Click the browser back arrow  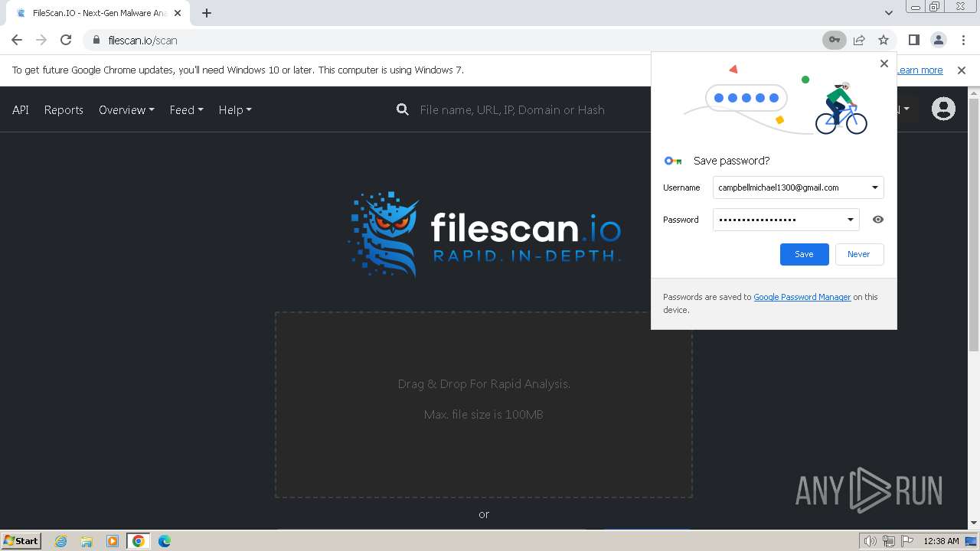[x=17, y=40]
